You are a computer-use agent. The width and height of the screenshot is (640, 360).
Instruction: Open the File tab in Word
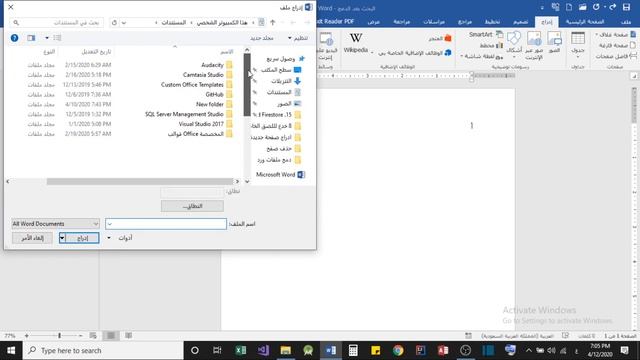pos(625,22)
